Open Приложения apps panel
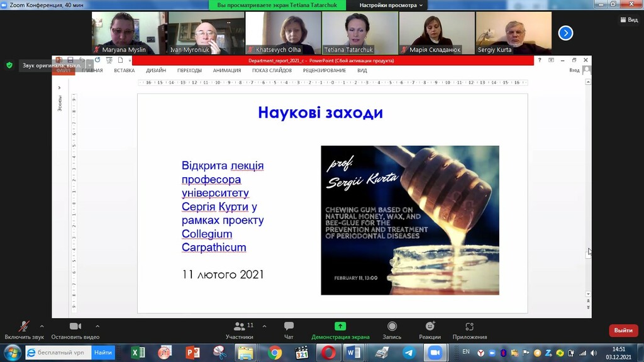Viewport: 644px width, 362px height. point(469,331)
